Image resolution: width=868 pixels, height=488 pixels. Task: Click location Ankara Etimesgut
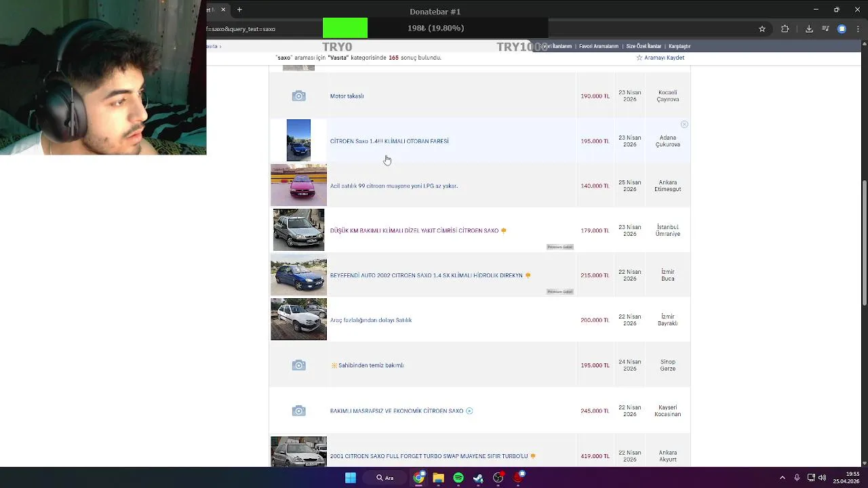(x=668, y=186)
